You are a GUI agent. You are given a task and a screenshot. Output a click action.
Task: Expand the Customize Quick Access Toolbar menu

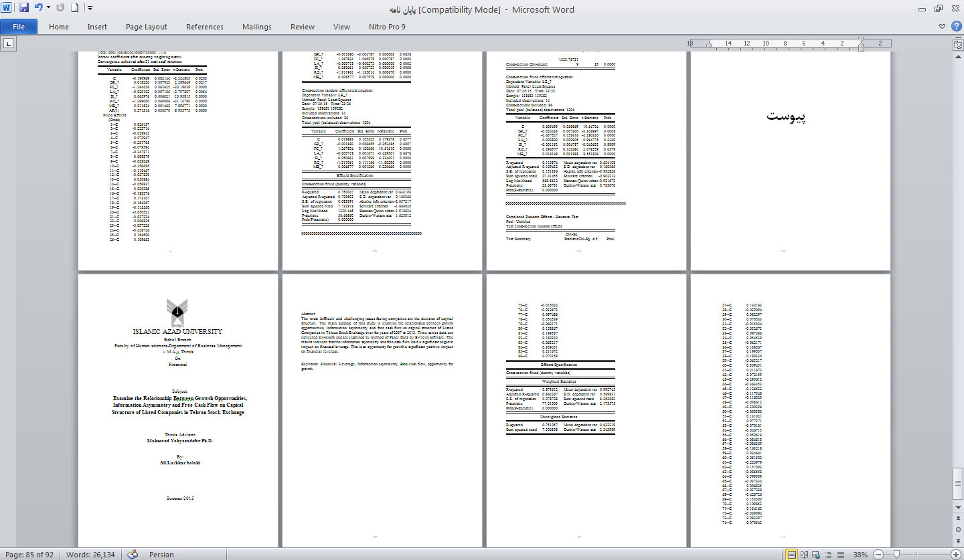click(90, 9)
